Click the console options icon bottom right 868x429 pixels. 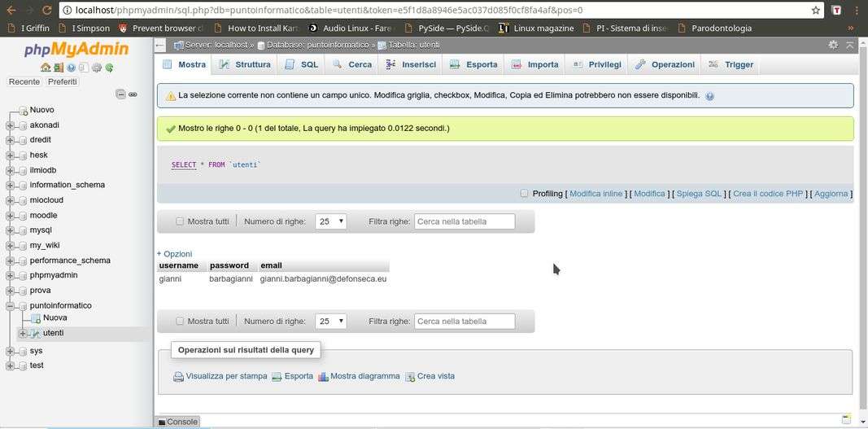tap(846, 419)
